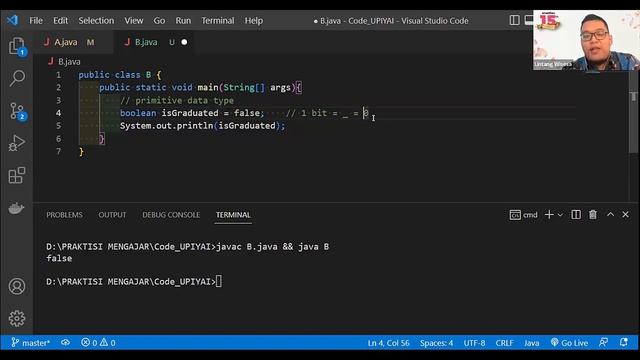Screen dimensions: 640x360
Task: Kill terminal with trash icon
Action: 593,214
